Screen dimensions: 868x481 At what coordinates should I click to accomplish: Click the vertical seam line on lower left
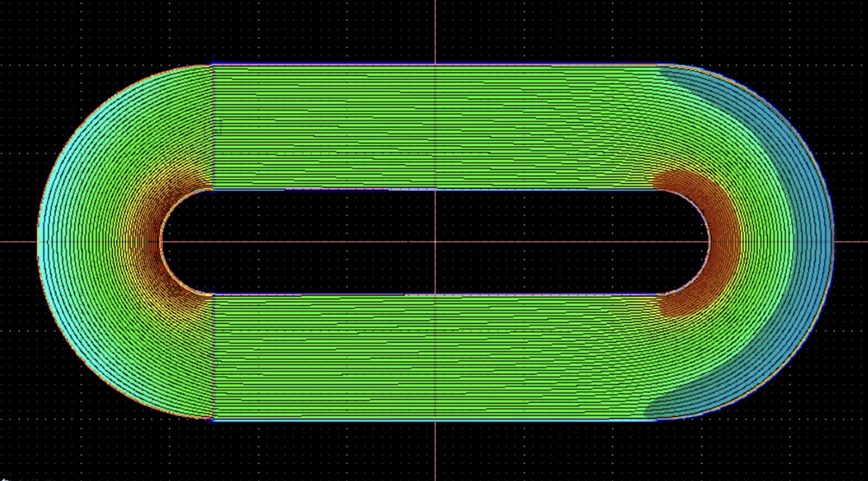point(213,357)
